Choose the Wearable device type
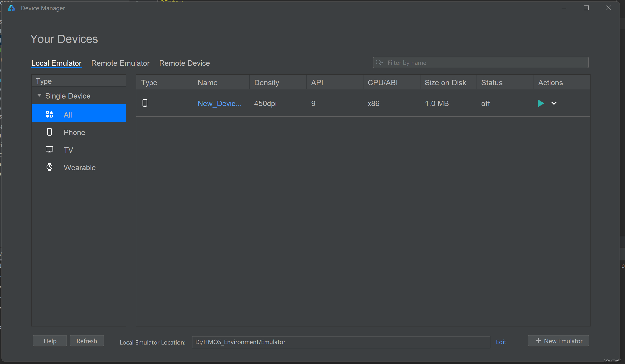 (79, 168)
